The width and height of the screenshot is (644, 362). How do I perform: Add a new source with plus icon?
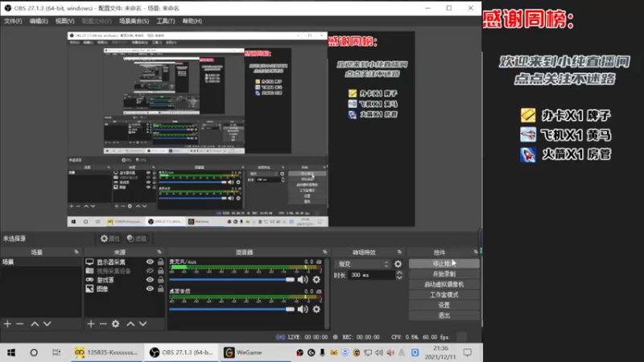click(x=91, y=324)
